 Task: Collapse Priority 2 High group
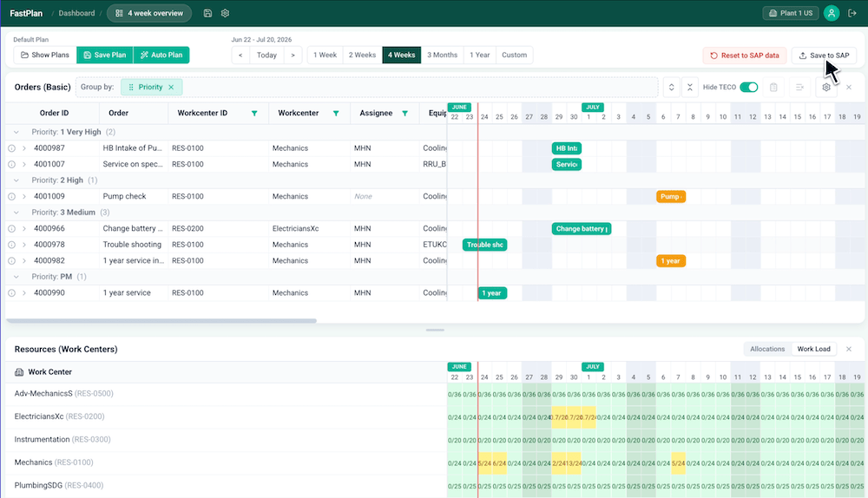point(16,180)
